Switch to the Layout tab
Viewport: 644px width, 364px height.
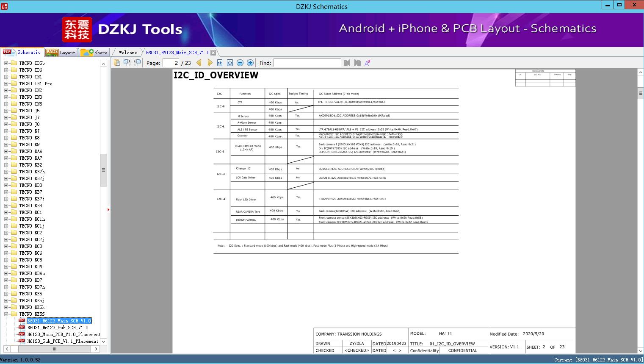pos(61,53)
